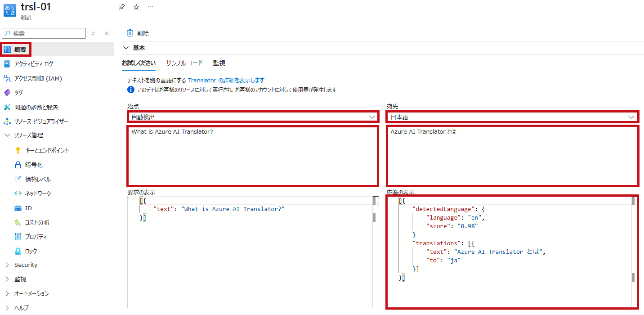Image resolution: width=644 pixels, height=315 pixels.
Task: Click into the sidebar 検索 field
Action: coord(44,33)
